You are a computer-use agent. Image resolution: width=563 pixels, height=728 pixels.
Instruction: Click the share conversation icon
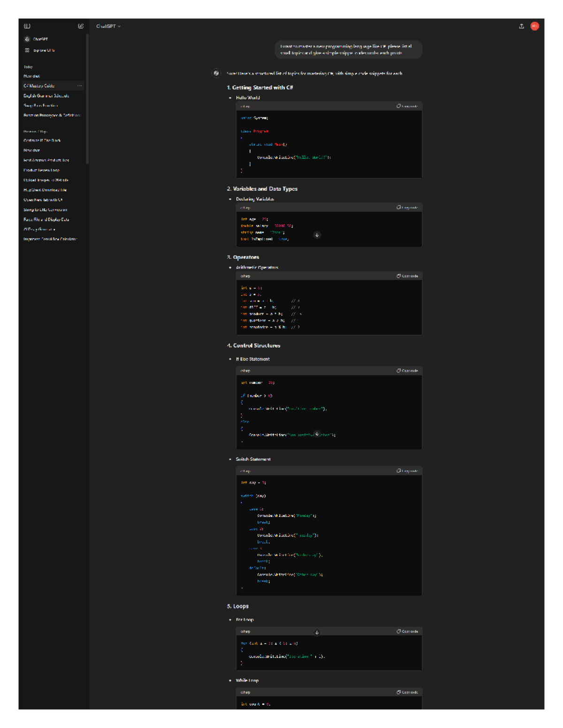pyautogui.click(x=521, y=26)
